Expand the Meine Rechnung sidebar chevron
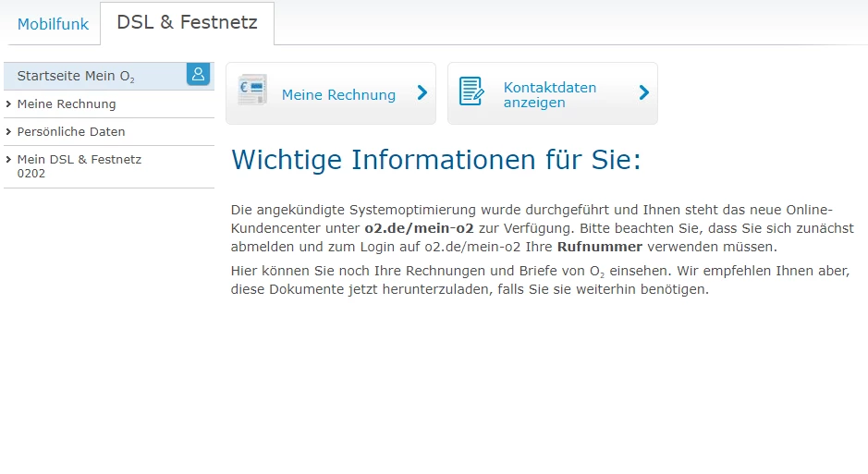 click(8, 104)
